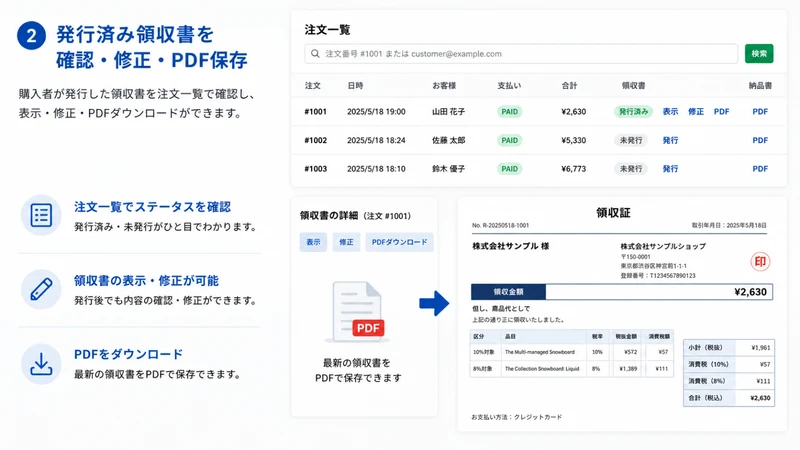Click the 領収証 receipt title
Screen dimensions: 800x450
[x=613, y=213]
